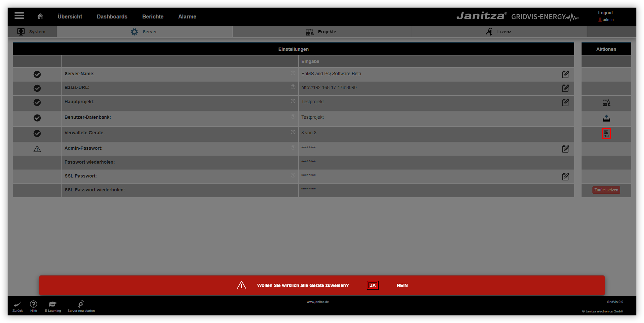Click the Hilfe question mark icon
The height and width of the screenshot is (323, 644).
(33, 304)
